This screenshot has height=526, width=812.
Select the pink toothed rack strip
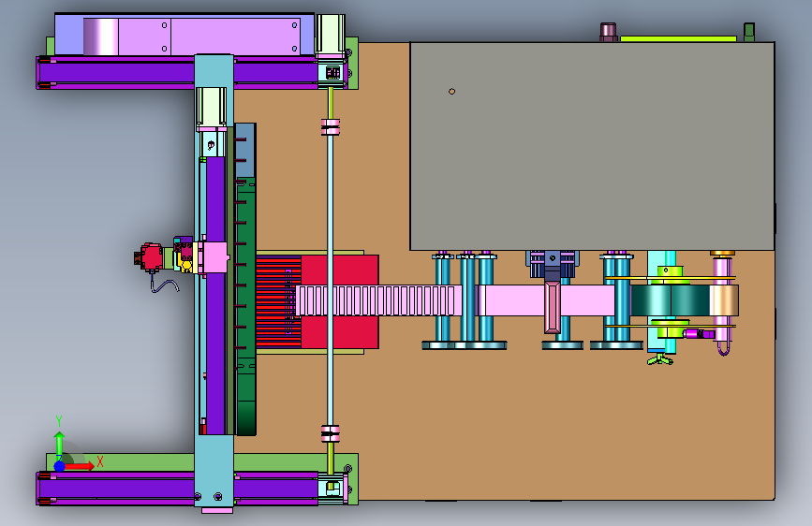click(x=378, y=300)
